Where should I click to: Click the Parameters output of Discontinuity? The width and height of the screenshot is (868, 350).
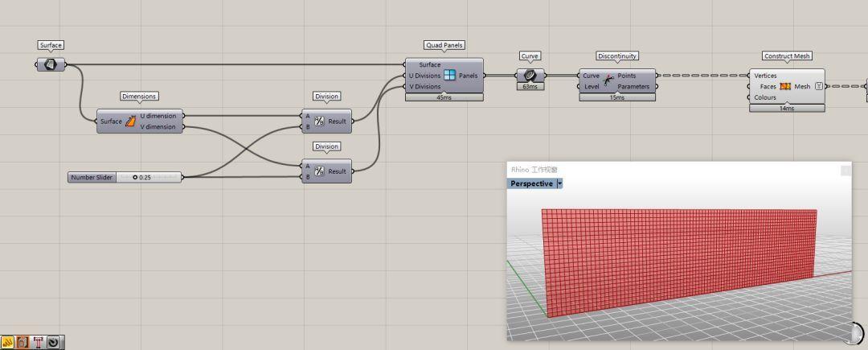pyautogui.click(x=634, y=86)
